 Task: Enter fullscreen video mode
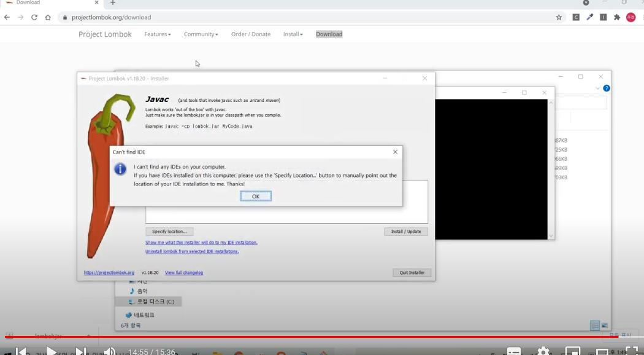(632, 351)
